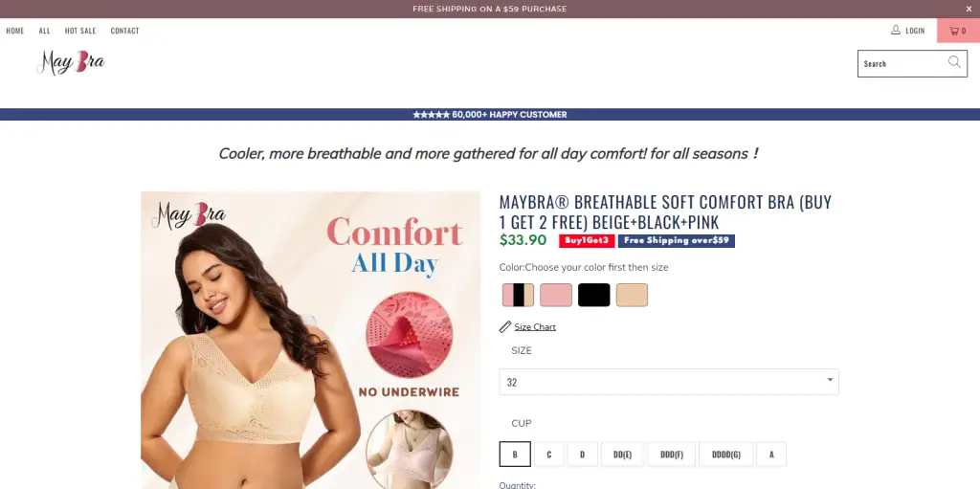This screenshot has width=980, height=489.
Task: Select cup size DD(E)
Action: (x=622, y=455)
